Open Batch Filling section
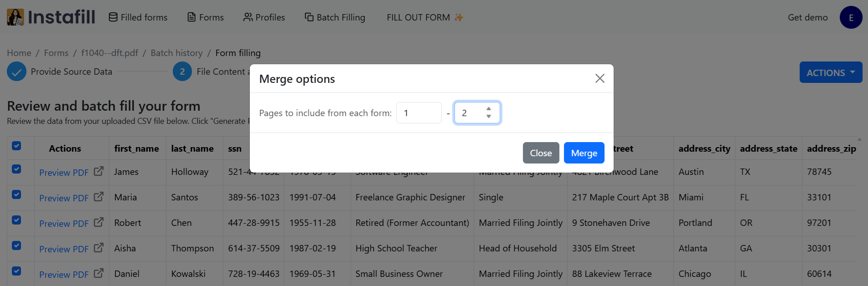This screenshot has height=286, width=868. (x=335, y=17)
